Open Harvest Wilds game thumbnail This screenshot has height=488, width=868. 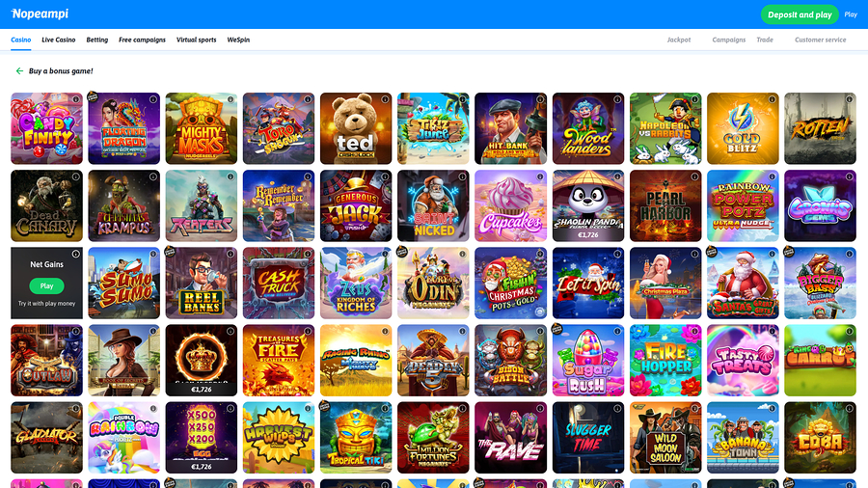tap(279, 438)
